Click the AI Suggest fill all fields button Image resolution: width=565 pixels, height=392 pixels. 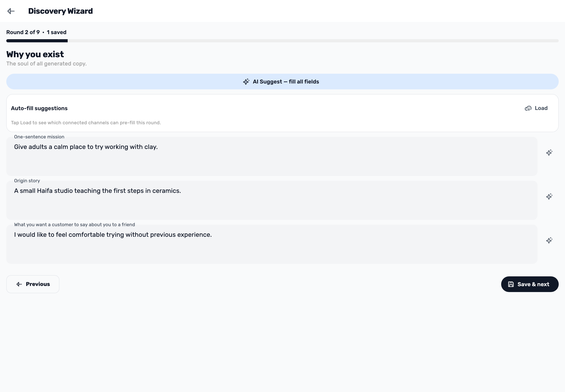(x=282, y=82)
